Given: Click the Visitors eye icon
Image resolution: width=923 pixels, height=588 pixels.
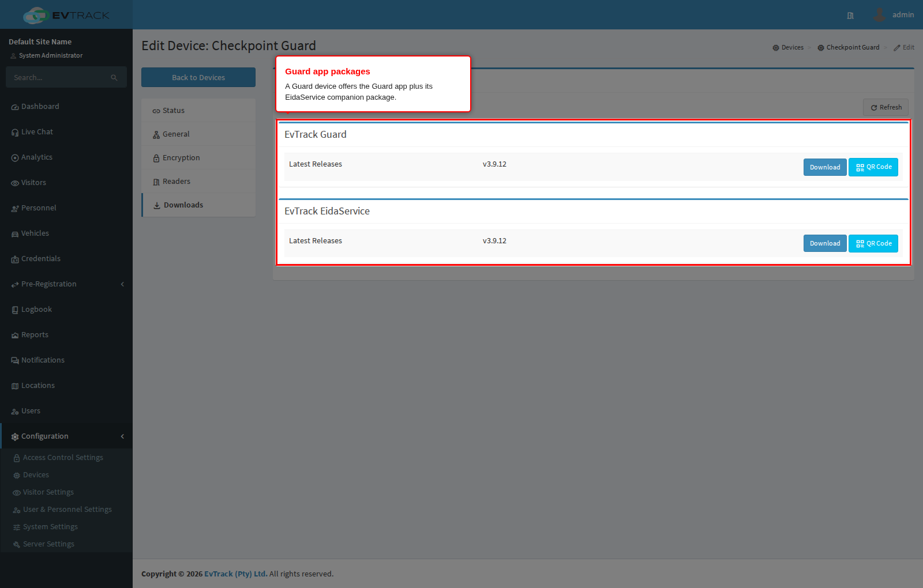Looking at the screenshot, I should tap(15, 183).
